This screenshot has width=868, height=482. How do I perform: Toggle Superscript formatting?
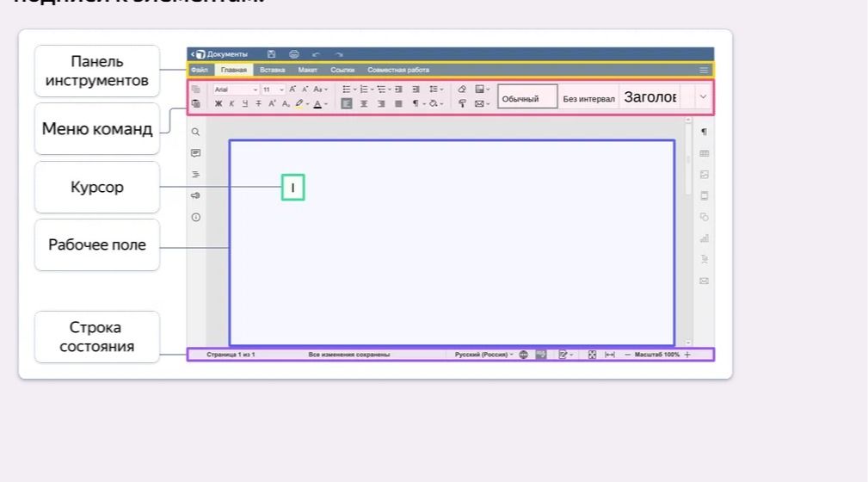(x=272, y=103)
